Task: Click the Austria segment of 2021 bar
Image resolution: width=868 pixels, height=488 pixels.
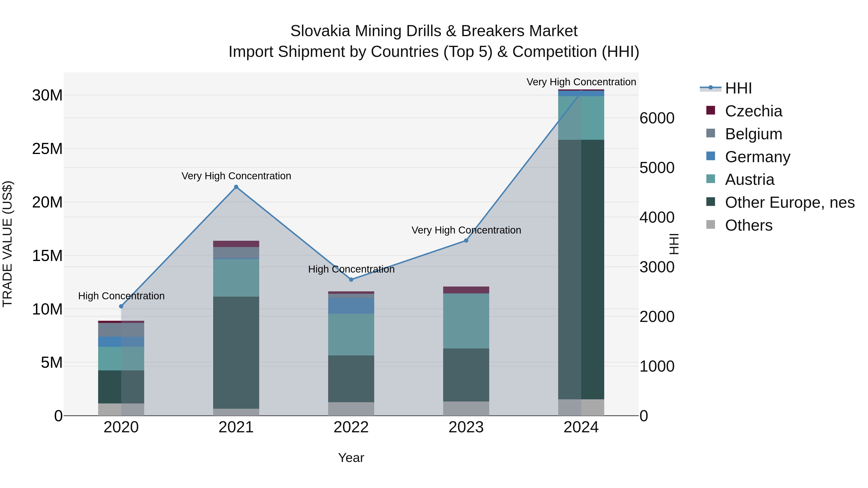Action: click(x=236, y=278)
